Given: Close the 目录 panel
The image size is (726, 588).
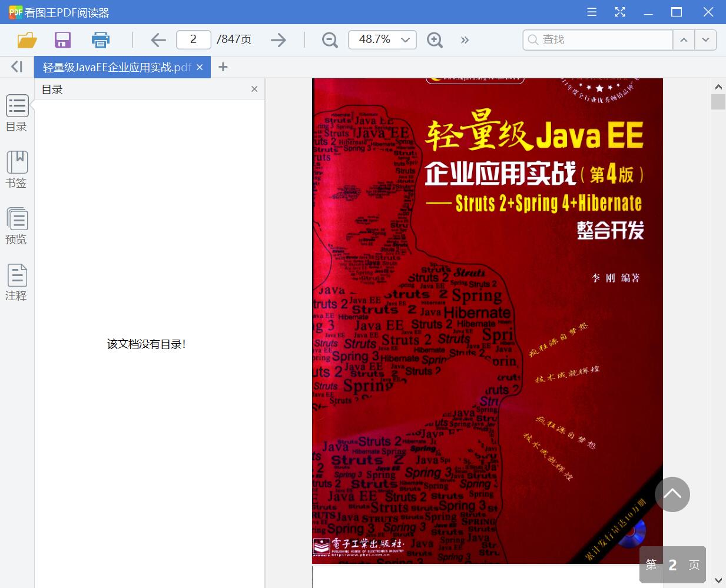Looking at the screenshot, I should point(254,89).
